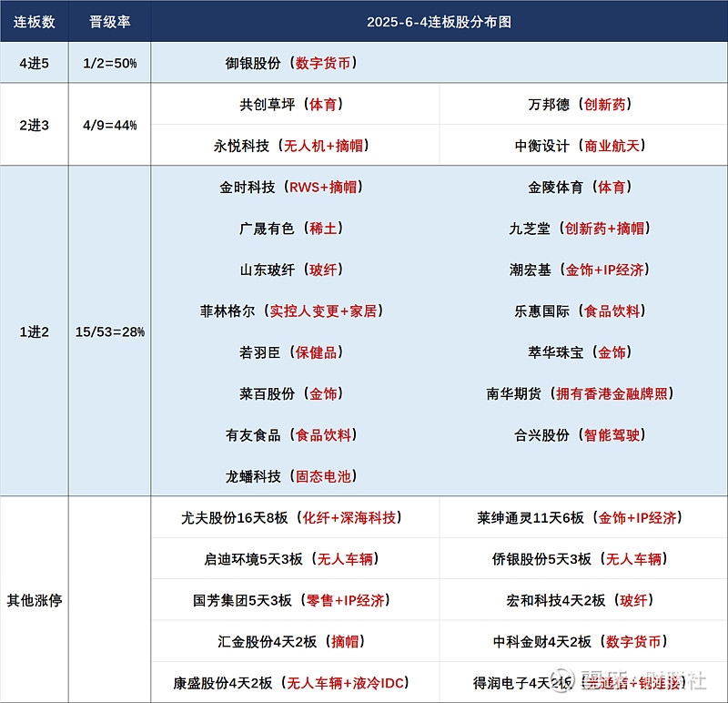Select the 4进5 row label
Screen dimensions: 728x703
[x=34, y=63]
